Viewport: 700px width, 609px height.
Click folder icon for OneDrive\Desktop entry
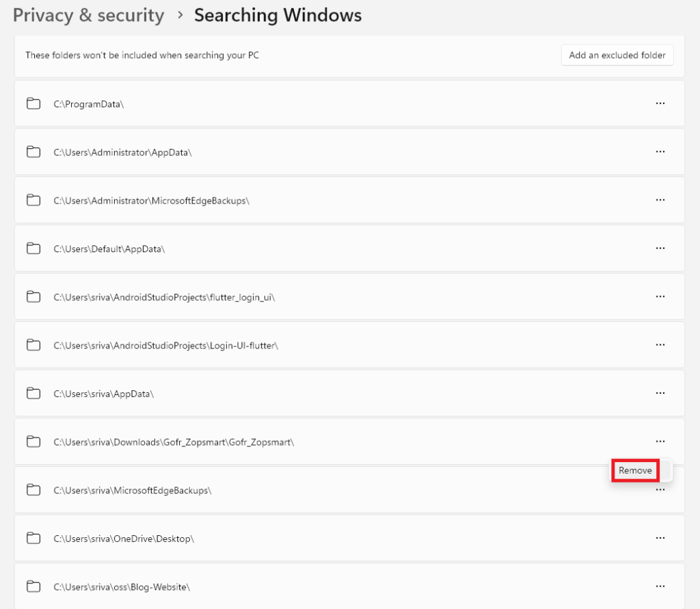tap(33, 538)
